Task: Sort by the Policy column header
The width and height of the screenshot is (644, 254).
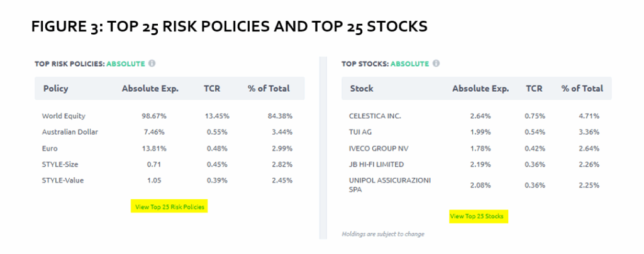Action: pos(55,89)
